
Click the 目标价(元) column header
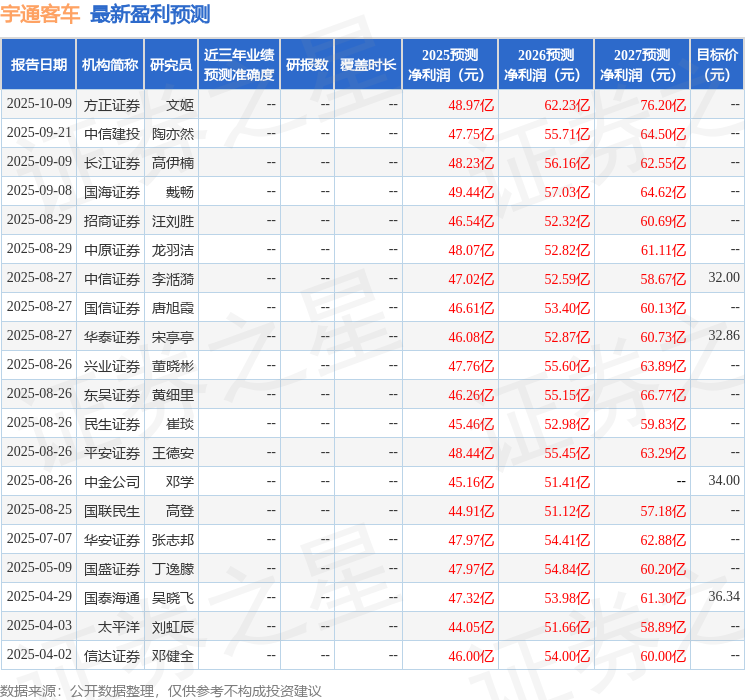[x=717, y=65]
